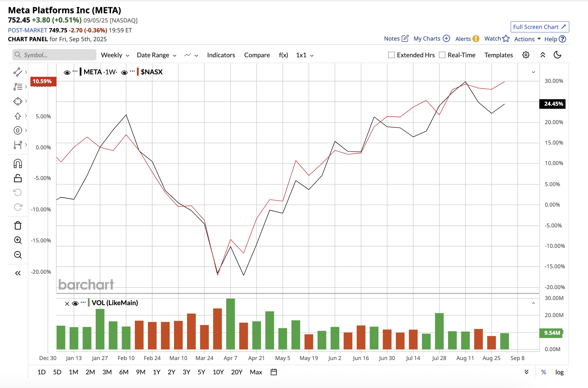This screenshot has height=388, width=588.
Task: Choose the arrow marker tool
Action: pos(18,116)
